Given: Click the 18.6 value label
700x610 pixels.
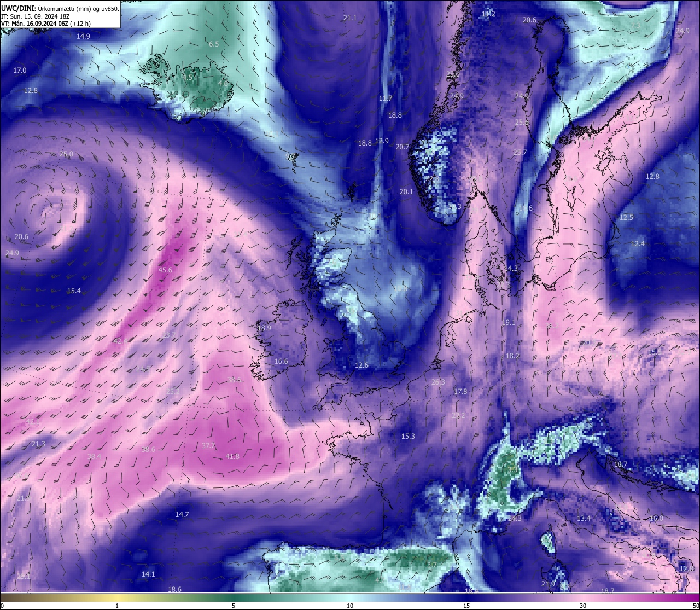Looking at the screenshot, I should [174, 589].
